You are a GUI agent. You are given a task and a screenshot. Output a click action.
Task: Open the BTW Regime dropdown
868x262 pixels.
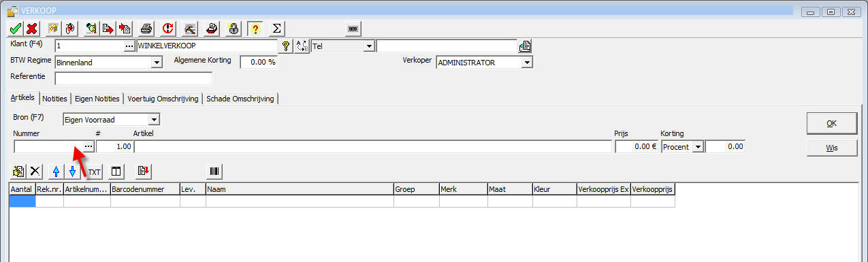pos(156,63)
